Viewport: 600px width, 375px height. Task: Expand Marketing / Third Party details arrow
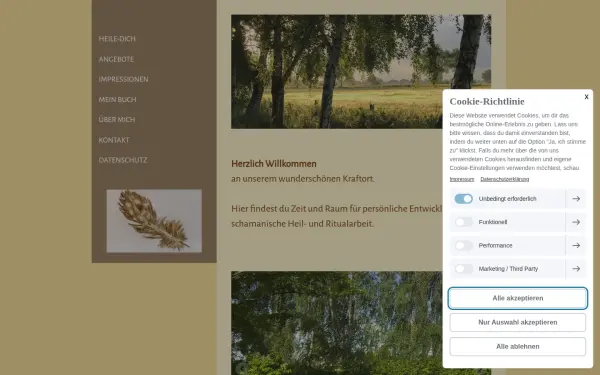(x=576, y=269)
